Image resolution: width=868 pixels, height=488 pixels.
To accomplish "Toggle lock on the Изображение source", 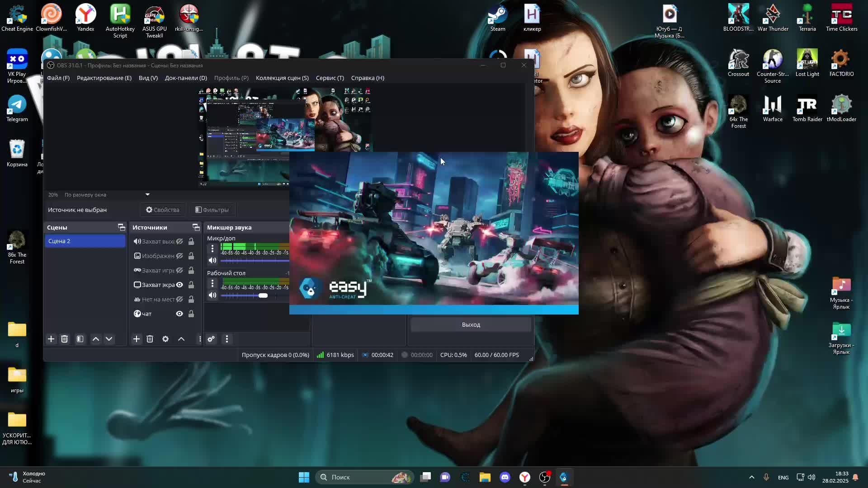I will [x=191, y=256].
